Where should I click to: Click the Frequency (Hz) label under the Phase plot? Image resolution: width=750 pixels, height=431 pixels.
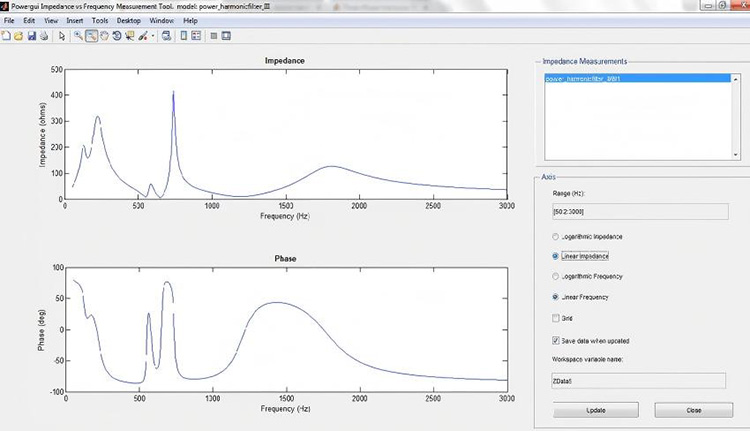[x=285, y=409]
